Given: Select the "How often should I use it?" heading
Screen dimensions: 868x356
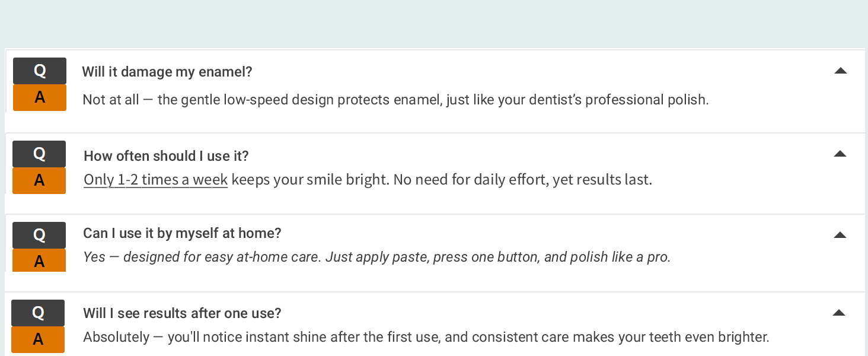Looking at the screenshot, I should (166, 155).
